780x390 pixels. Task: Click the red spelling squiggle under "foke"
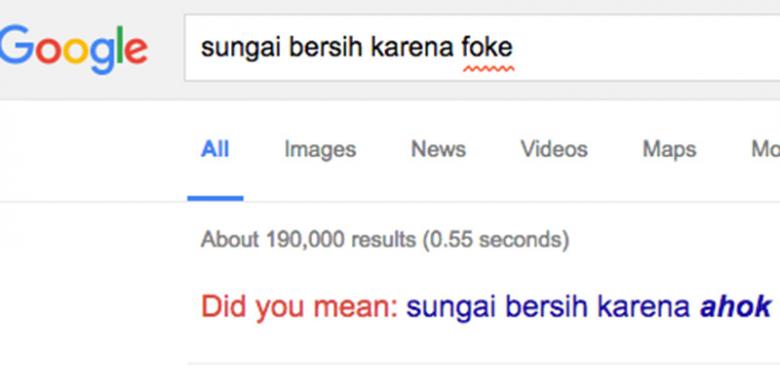click(488, 69)
